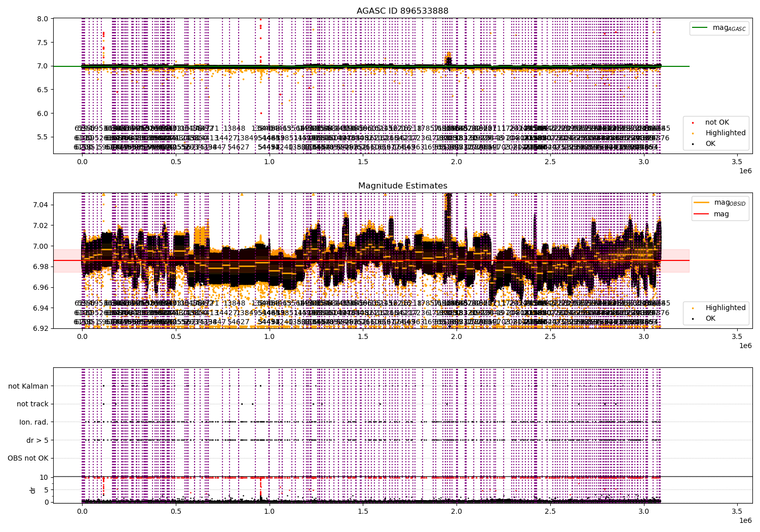Screen dimensions: 760x532
Task: Click the 'Ion. rad.' row label
Action: tap(34, 422)
